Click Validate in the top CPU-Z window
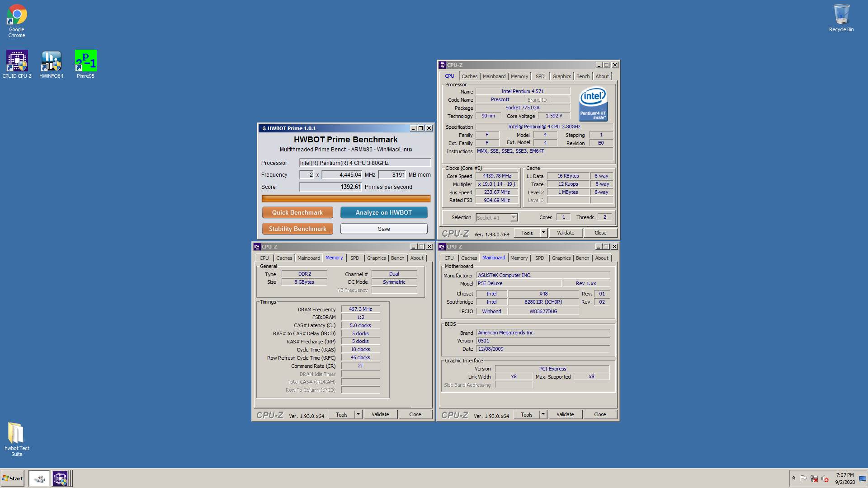This screenshot has height=488, width=868. [566, 233]
